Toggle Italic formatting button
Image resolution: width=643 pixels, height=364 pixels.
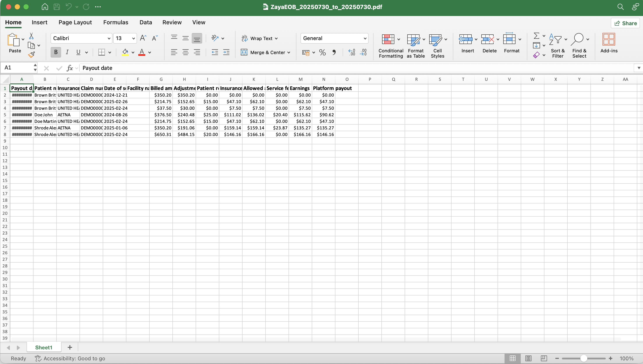coord(67,52)
